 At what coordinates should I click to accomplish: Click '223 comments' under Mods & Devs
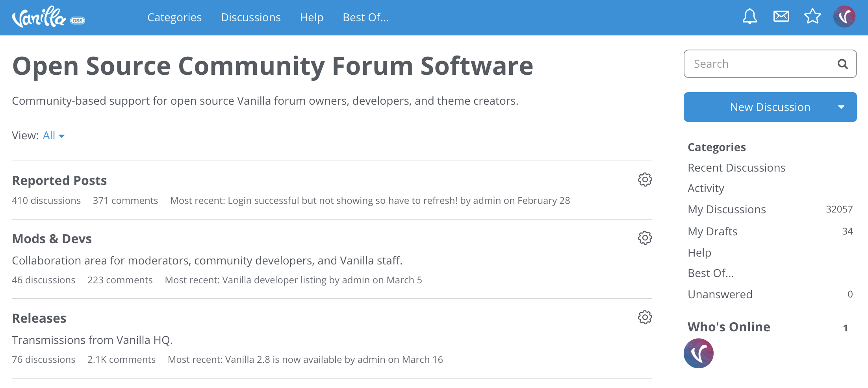tap(120, 280)
